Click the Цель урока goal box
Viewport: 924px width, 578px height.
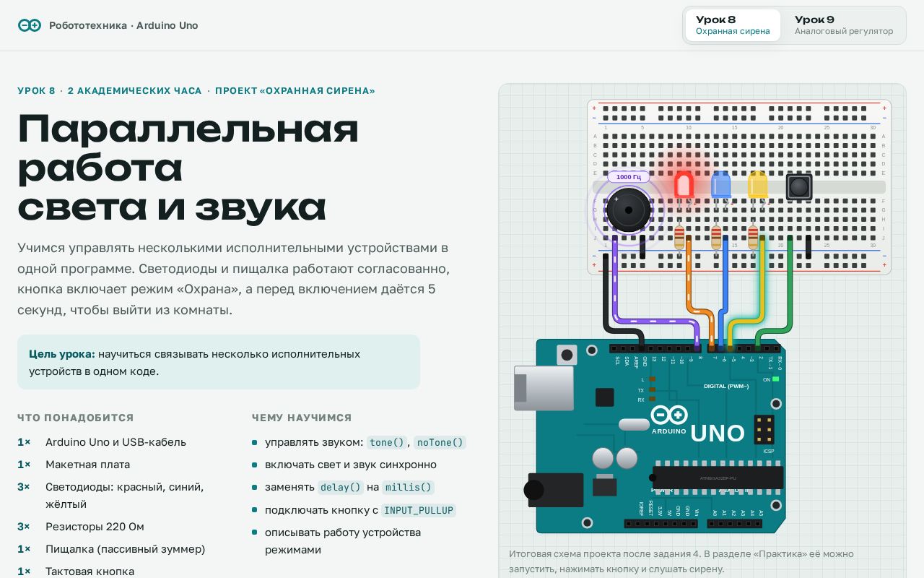click(219, 362)
